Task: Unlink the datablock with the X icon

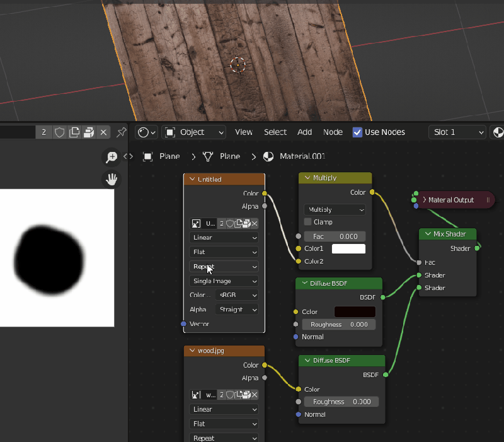Action: point(103,132)
